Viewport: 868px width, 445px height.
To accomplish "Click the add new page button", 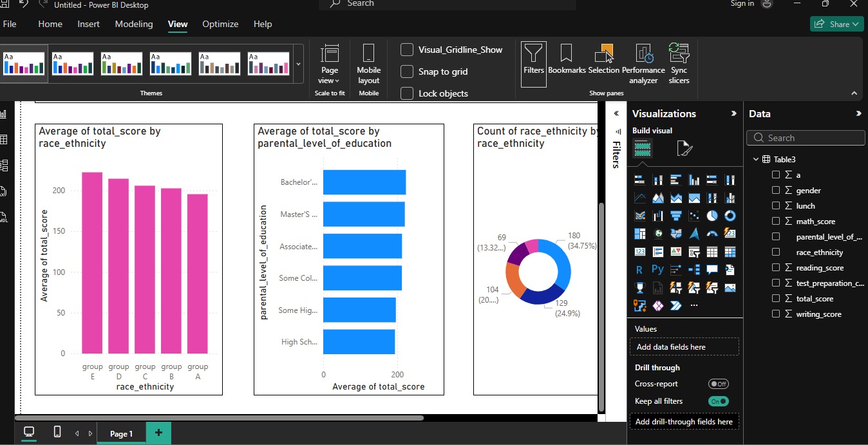I will point(158,433).
